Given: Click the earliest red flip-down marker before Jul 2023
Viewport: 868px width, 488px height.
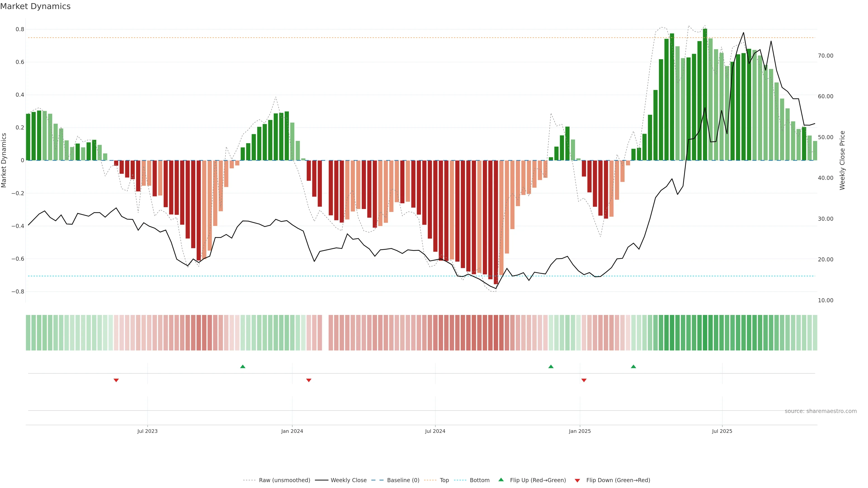Looking at the screenshot, I should click(116, 380).
